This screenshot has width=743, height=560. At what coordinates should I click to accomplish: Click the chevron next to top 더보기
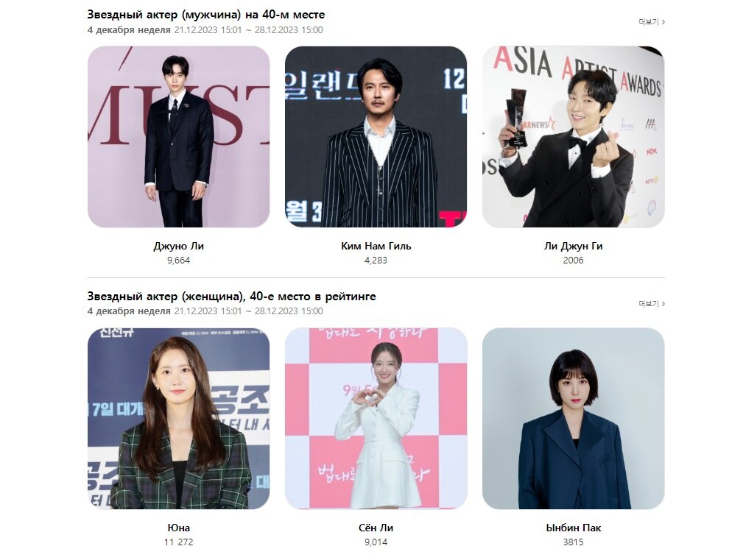click(663, 22)
